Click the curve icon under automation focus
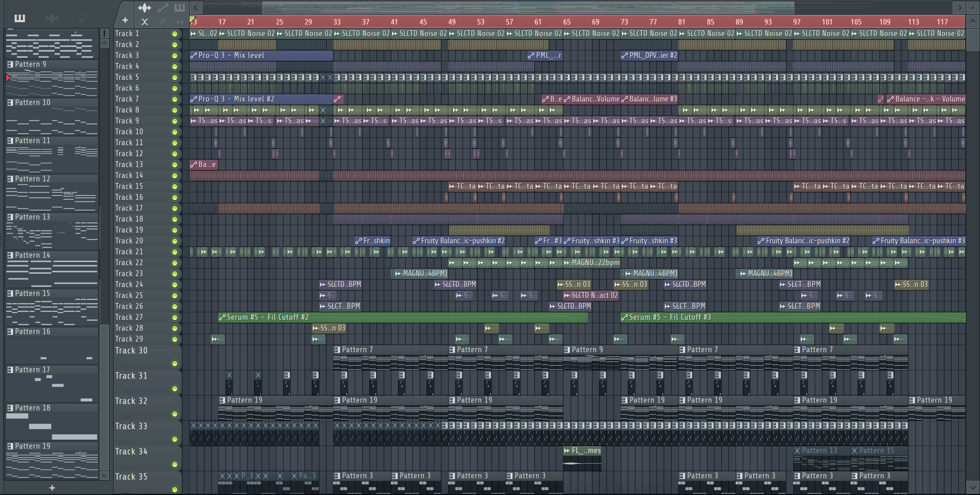 click(x=163, y=22)
